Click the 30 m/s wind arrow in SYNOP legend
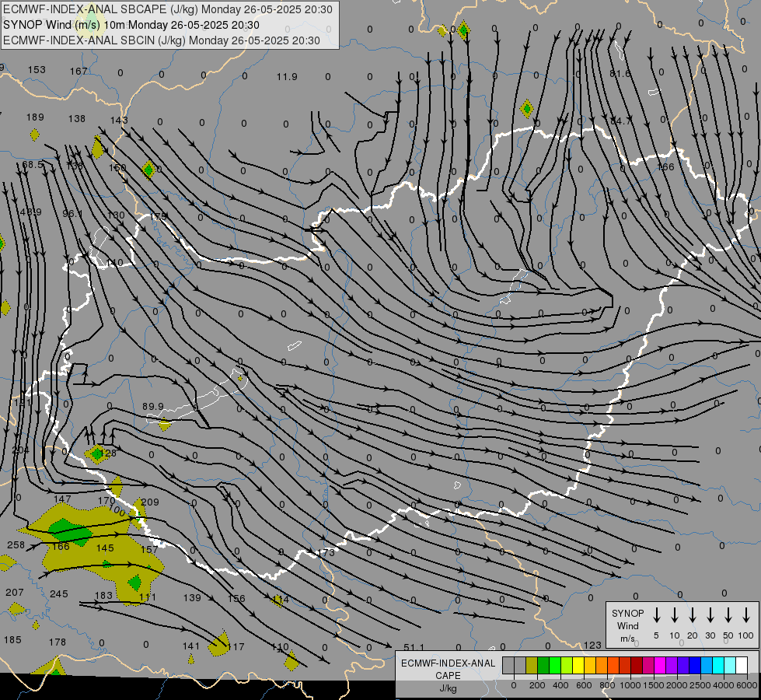This screenshot has height=700, width=761. [710, 615]
